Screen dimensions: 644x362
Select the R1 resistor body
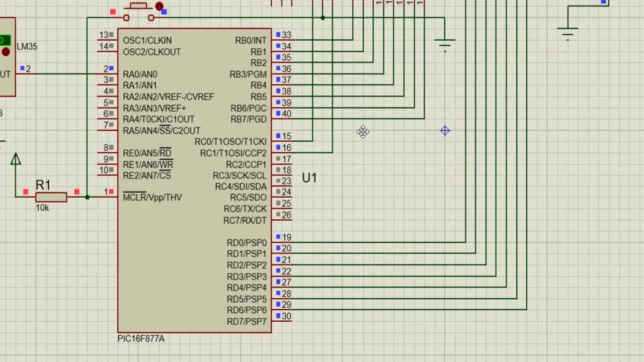(51, 197)
